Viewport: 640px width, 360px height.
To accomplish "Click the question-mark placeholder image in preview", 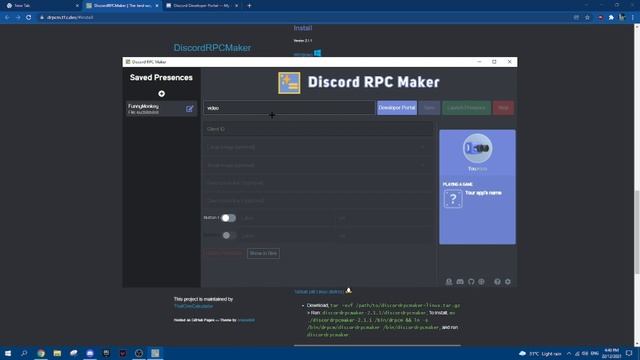I will (453, 199).
